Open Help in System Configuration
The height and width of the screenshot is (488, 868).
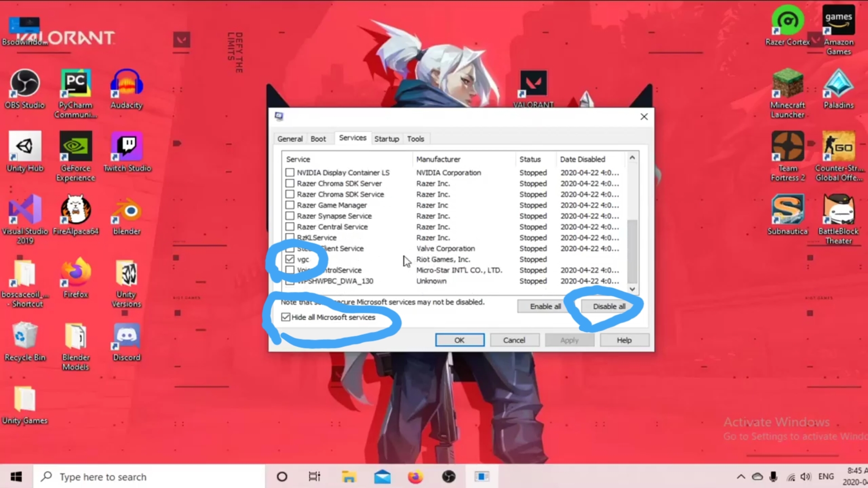[624, 340]
